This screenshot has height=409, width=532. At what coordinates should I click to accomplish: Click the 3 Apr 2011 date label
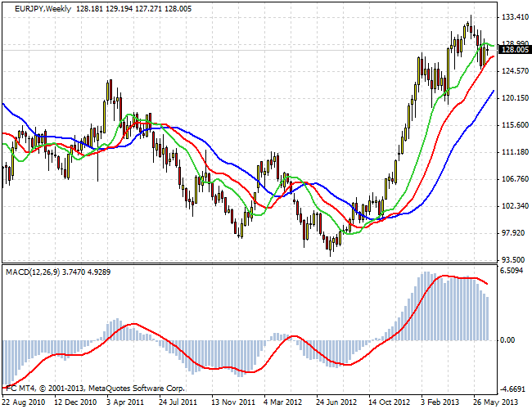tap(125, 402)
